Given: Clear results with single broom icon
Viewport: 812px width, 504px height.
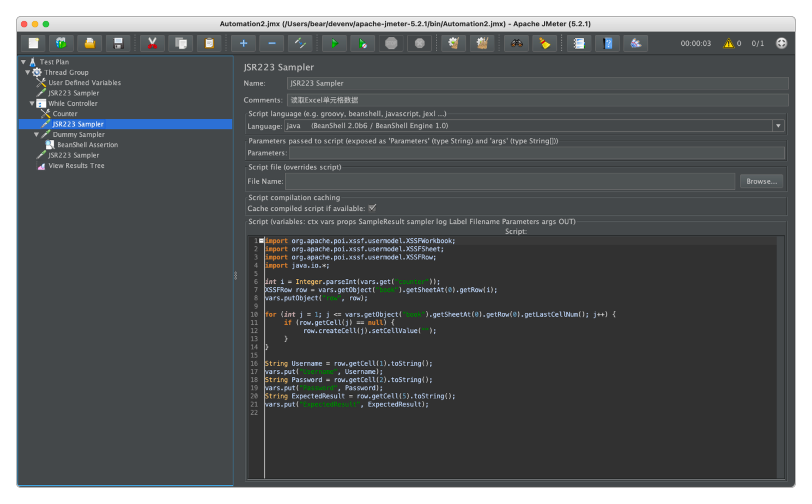Looking at the screenshot, I should [454, 43].
